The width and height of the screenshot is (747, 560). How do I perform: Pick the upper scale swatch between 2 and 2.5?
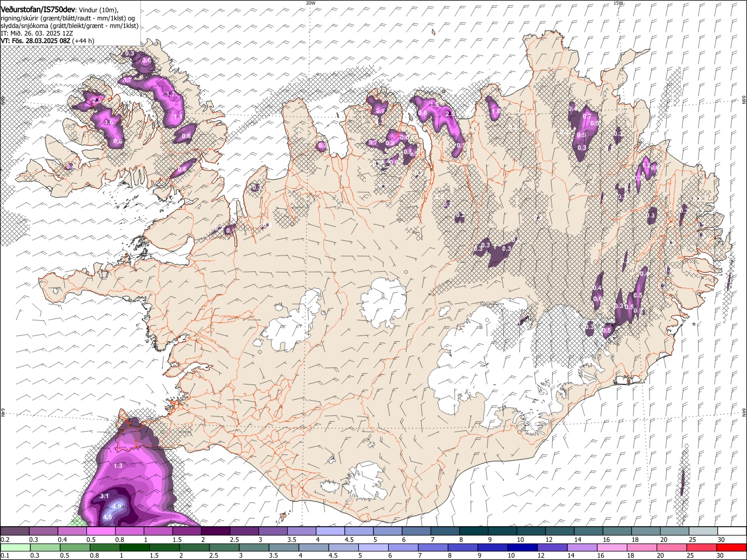coord(215,531)
